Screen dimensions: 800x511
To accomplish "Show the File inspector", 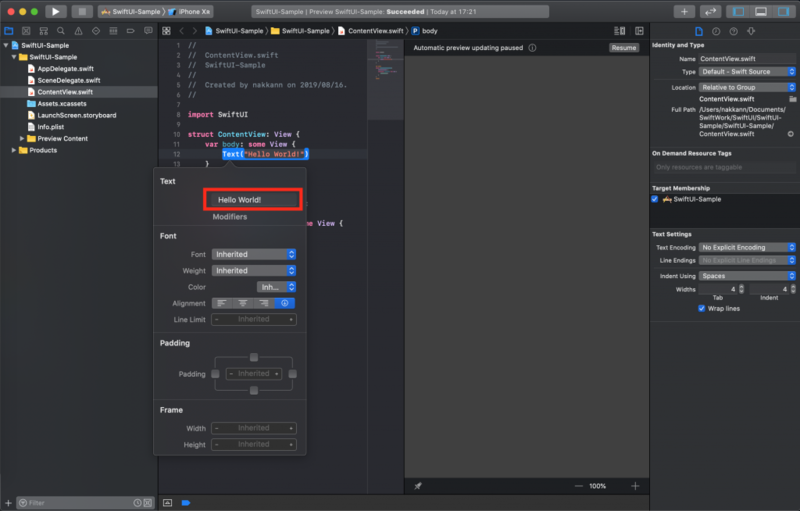I will coord(699,32).
